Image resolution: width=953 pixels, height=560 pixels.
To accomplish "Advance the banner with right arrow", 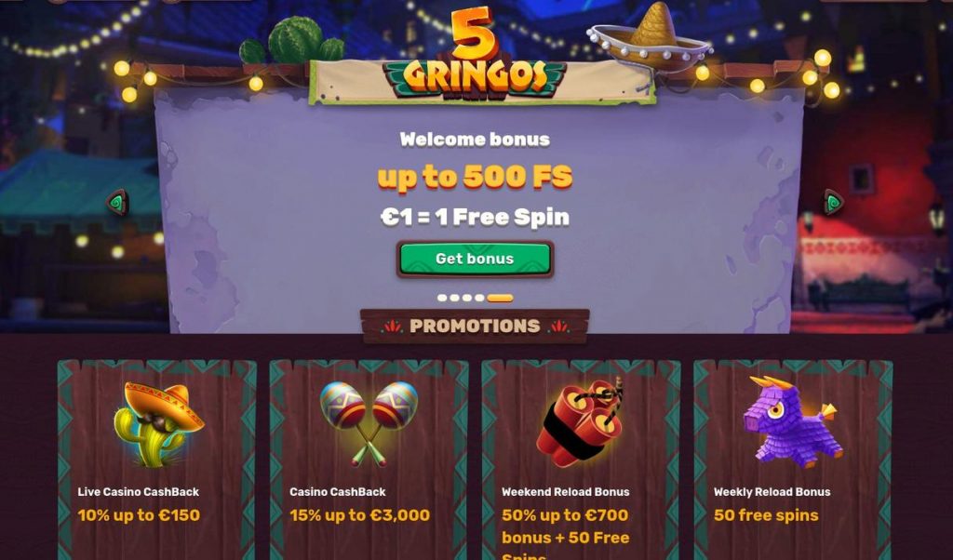I will coord(833,202).
